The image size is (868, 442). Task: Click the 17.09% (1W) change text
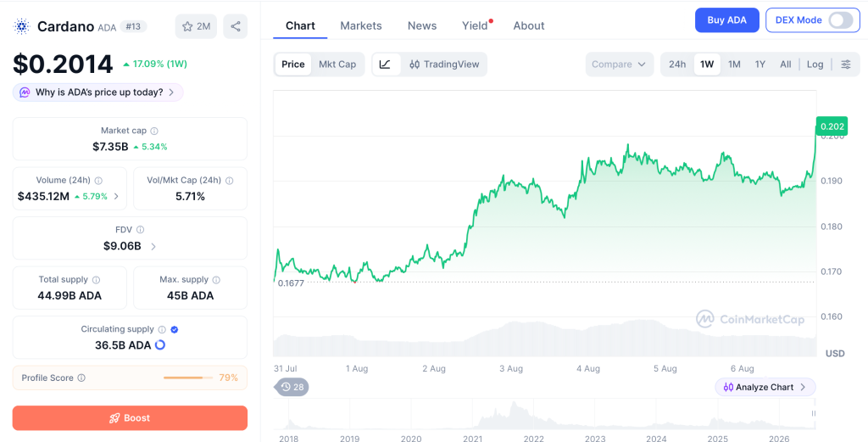pos(160,64)
